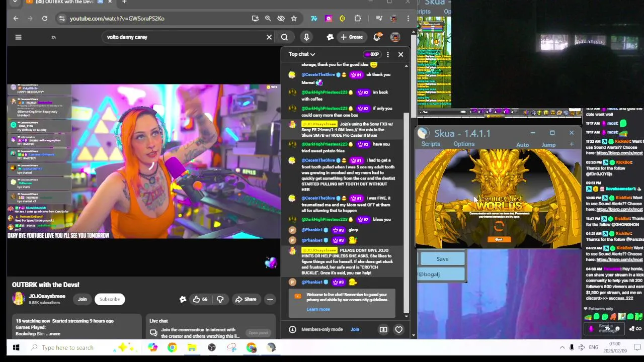The image size is (644, 362).
Task: Show hidden system tray icons chevron
Action: click(562, 347)
